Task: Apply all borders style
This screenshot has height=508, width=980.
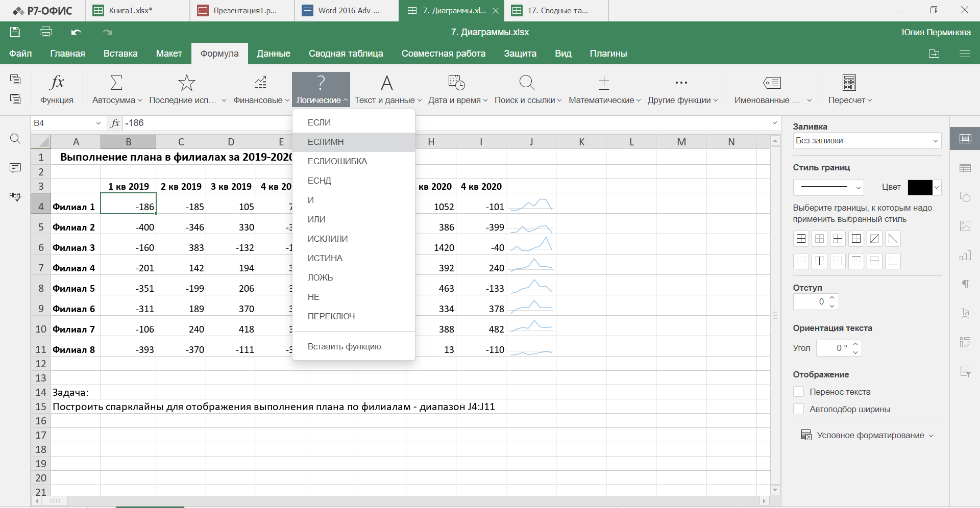Action: tap(801, 239)
